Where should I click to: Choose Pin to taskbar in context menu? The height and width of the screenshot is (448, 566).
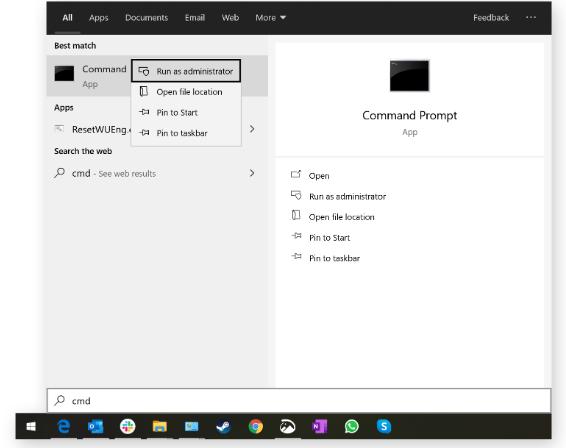click(x=186, y=133)
